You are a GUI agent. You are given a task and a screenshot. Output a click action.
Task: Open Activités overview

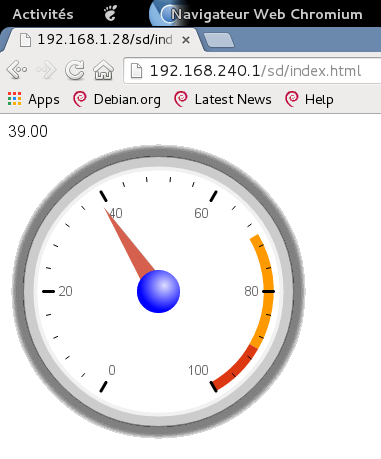tap(43, 14)
